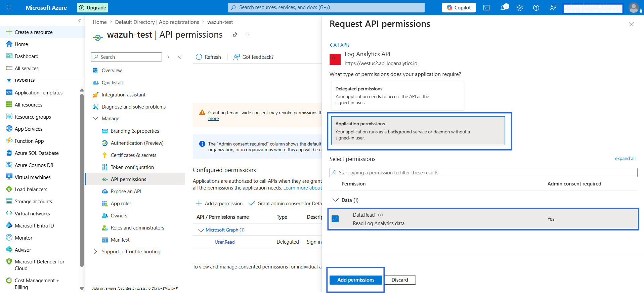
Task: Open the notifications bell
Action: point(504,8)
